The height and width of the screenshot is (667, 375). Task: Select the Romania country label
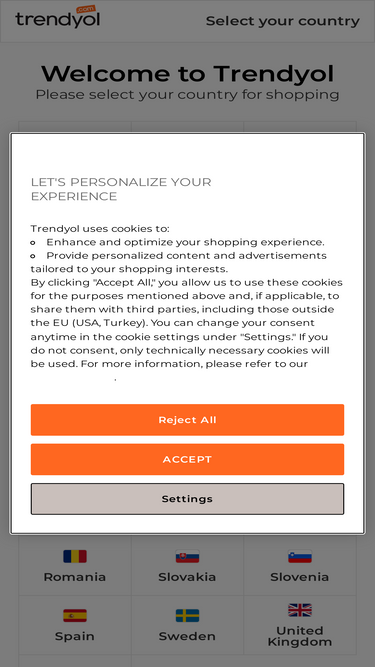pyautogui.click(x=75, y=577)
